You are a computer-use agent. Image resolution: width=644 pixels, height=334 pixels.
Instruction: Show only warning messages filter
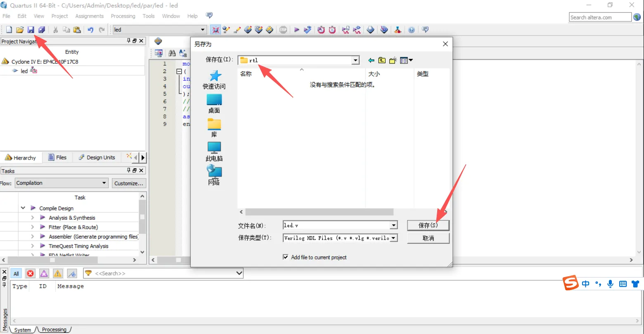point(58,273)
